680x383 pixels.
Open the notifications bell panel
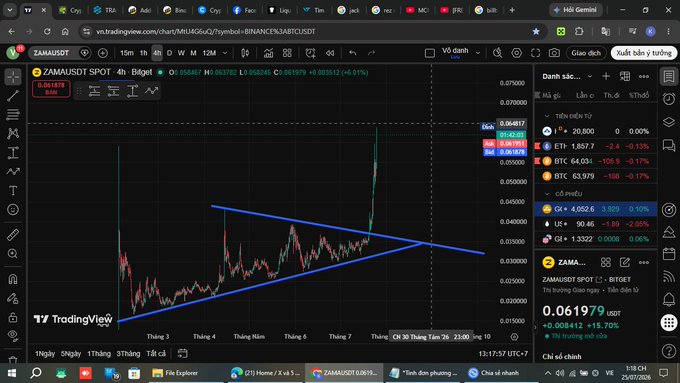[x=669, y=299]
